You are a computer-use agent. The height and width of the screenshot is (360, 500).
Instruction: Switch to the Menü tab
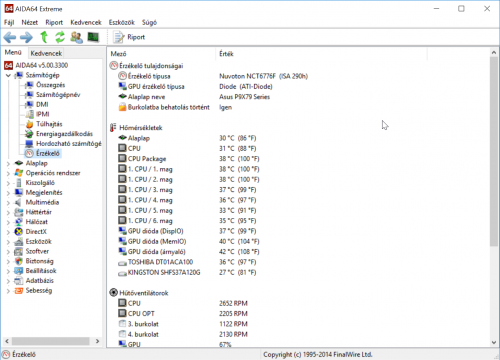click(x=13, y=53)
